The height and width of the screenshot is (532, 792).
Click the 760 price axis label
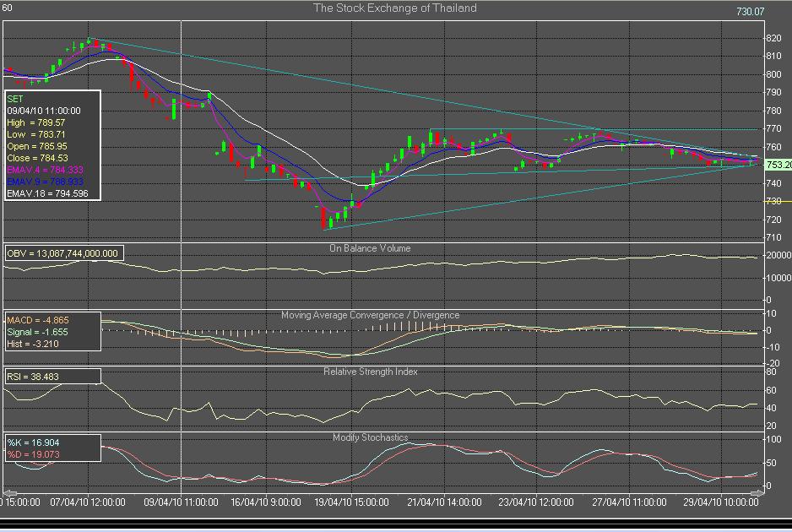coord(773,147)
